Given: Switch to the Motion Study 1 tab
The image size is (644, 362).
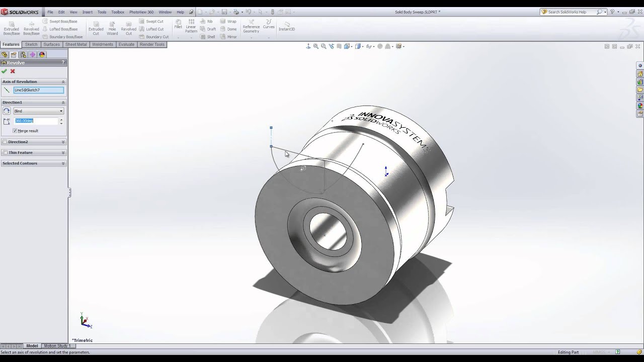Looking at the screenshot, I should pos(57,346).
